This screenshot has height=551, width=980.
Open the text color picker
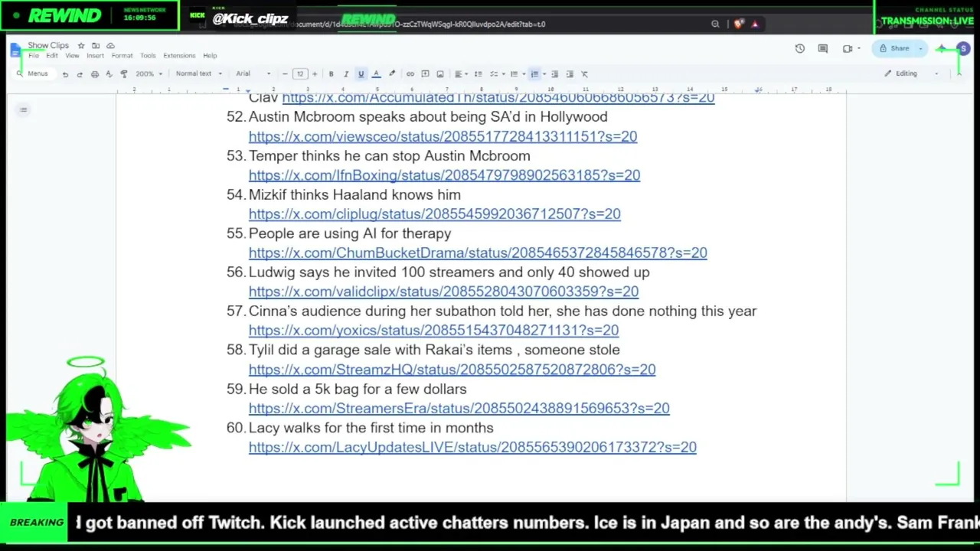pyautogui.click(x=376, y=74)
